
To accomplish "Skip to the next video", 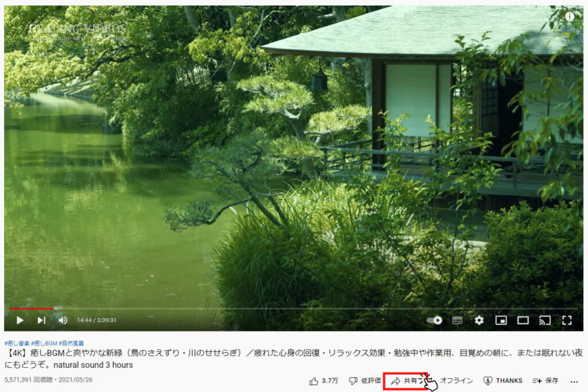I will coord(41,320).
